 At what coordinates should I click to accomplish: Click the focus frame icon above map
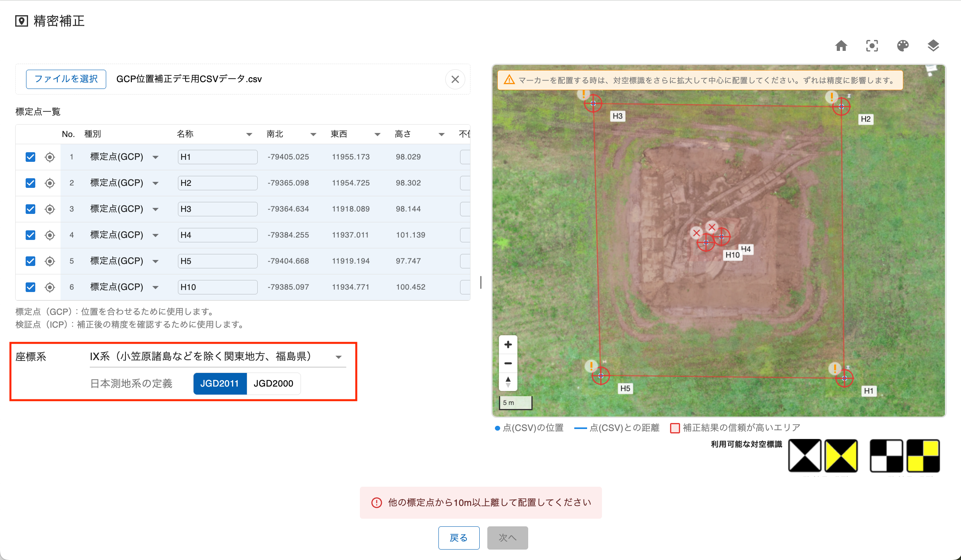[x=872, y=46]
